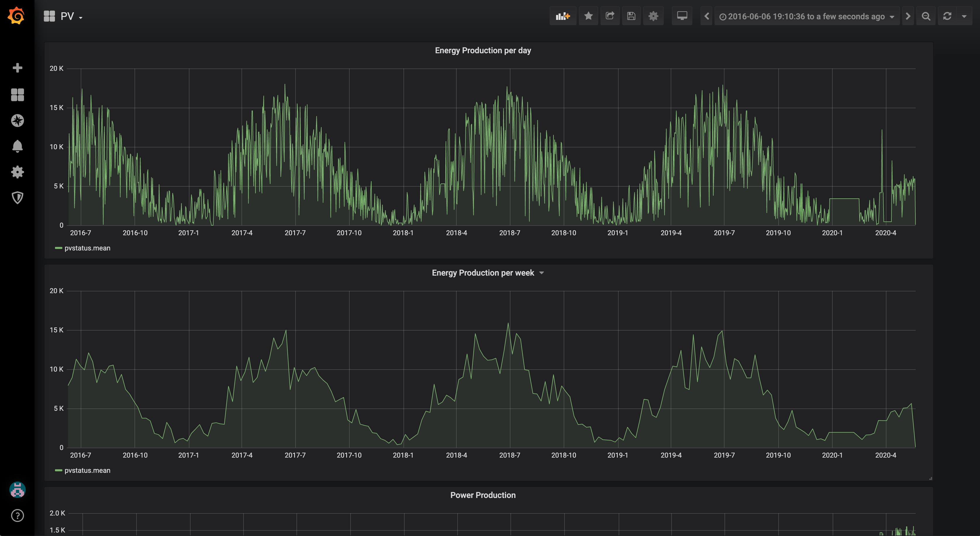The height and width of the screenshot is (536, 980).
Task: Click the 2020-4 x-axis label in per week chart
Action: [x=885, y=455]
